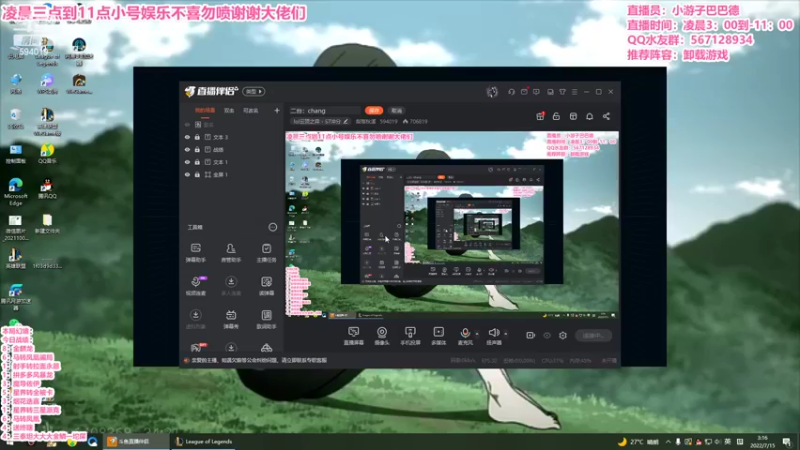This screenshot has height=450, width=800.
Task: Click the notice message in bottom status bar
Action: [259, 360]
